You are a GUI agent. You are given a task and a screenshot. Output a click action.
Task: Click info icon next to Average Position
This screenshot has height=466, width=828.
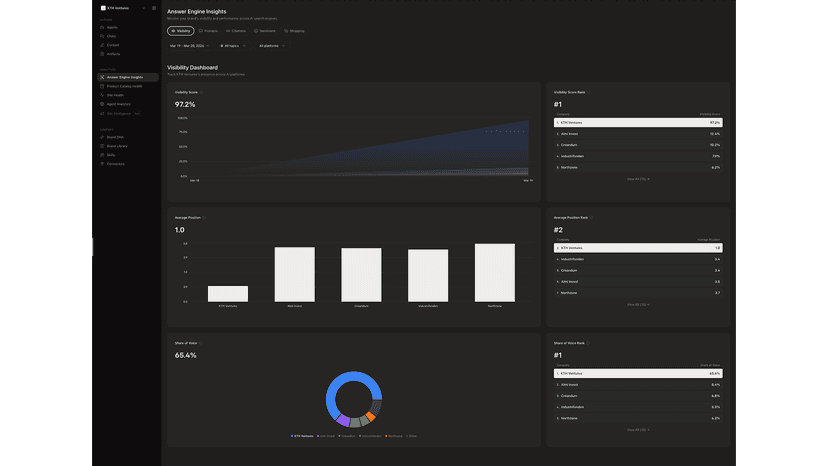point(204,218)
